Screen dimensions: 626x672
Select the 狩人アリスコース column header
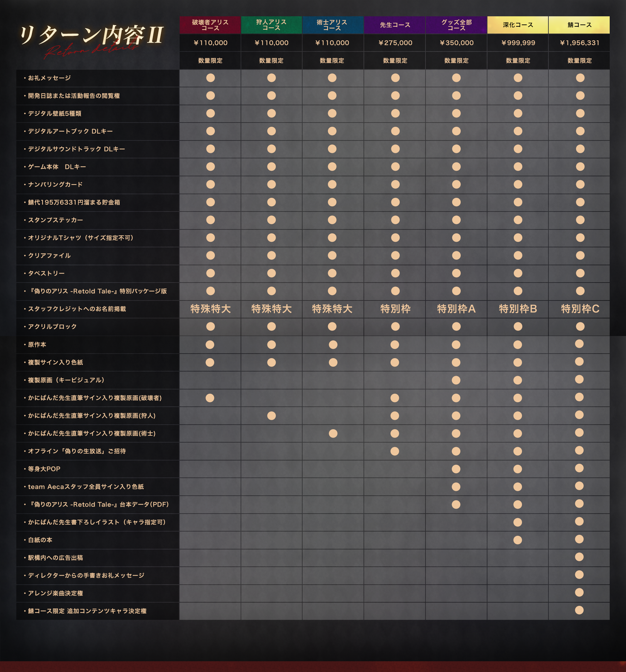point(271,25)
